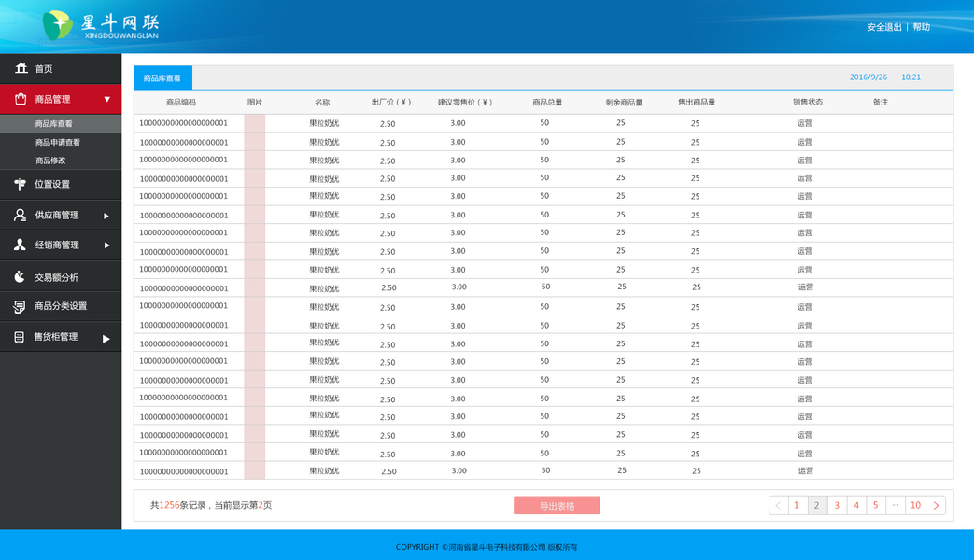974x560 pixels.
Task: Click the 安全退出 link
Action: [x=884, y=27]
